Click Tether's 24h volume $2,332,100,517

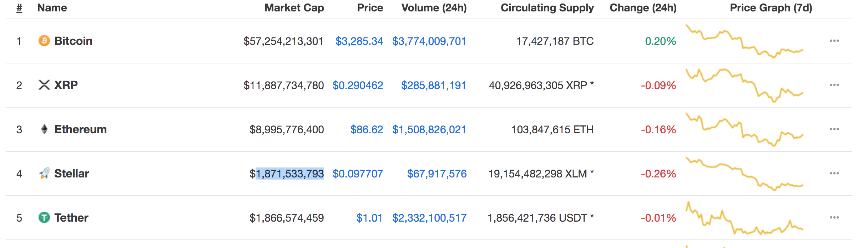pos(429,218)
